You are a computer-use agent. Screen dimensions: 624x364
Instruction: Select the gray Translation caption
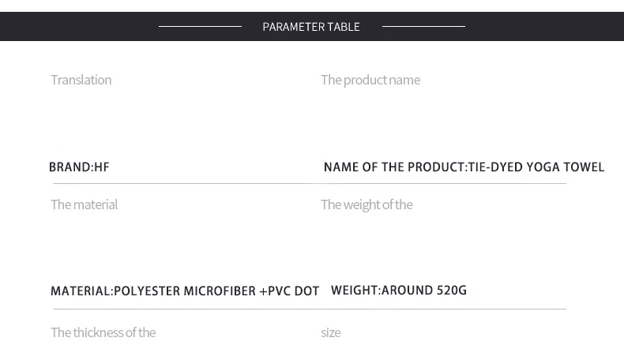pos(81,80)
